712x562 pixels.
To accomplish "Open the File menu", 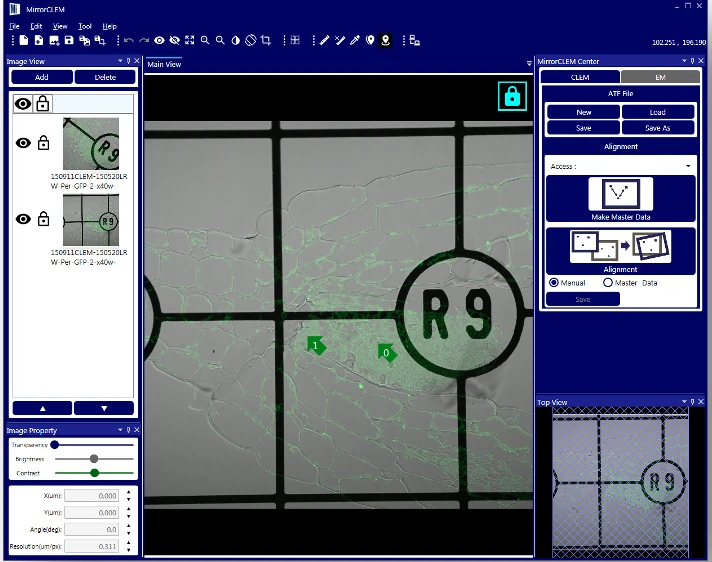I will click(14, 26).
